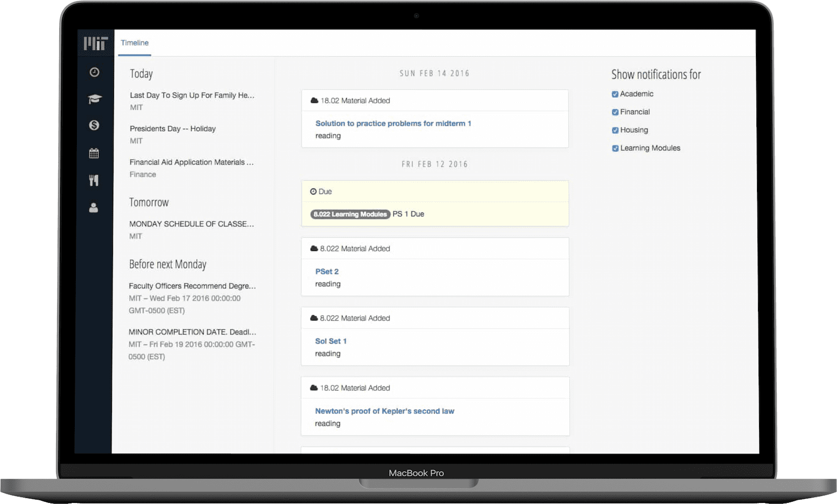Screen dimensions: 837x504
Task: Select the graduation cap academics icon
Action: coord(94,99)
